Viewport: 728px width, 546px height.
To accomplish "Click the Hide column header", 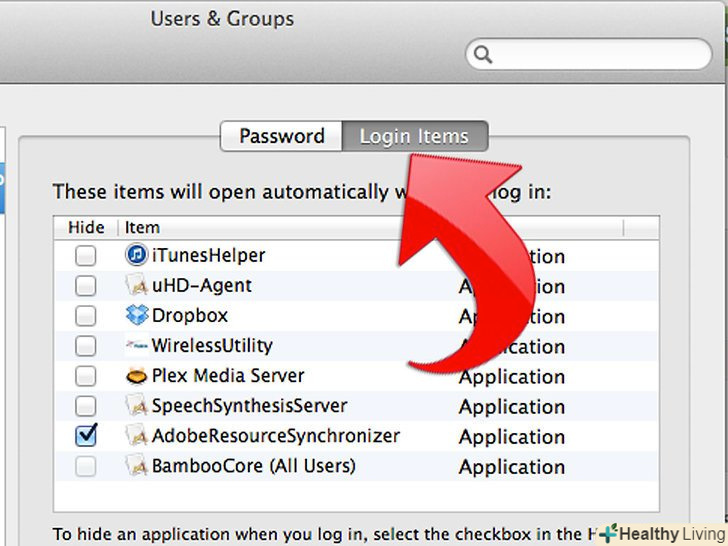I will (x=86, y=228).
